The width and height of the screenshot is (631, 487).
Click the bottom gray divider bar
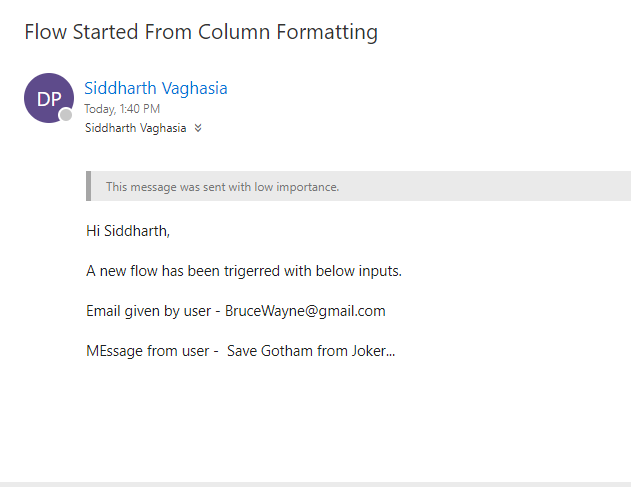click(x=315, y=484)
